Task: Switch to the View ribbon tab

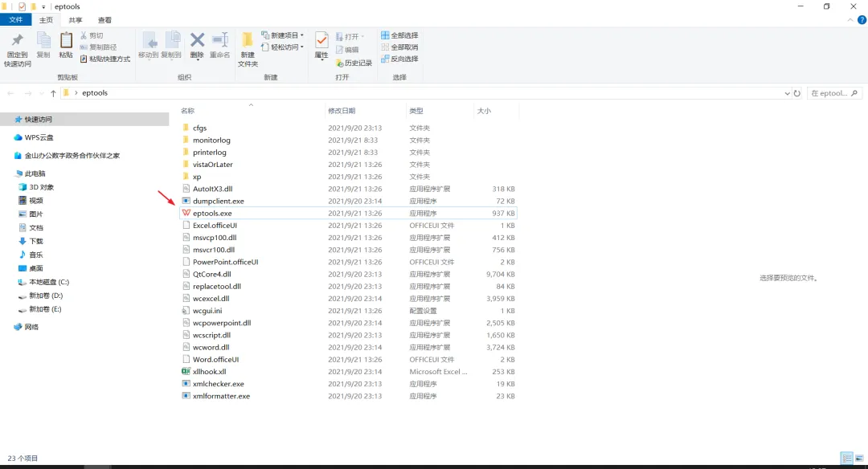Action: click(x=104, y=20)
